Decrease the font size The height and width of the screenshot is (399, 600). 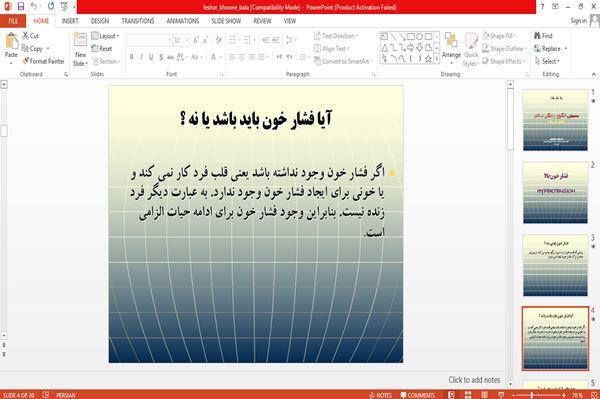pyautogui.click(x=206, y=40)
